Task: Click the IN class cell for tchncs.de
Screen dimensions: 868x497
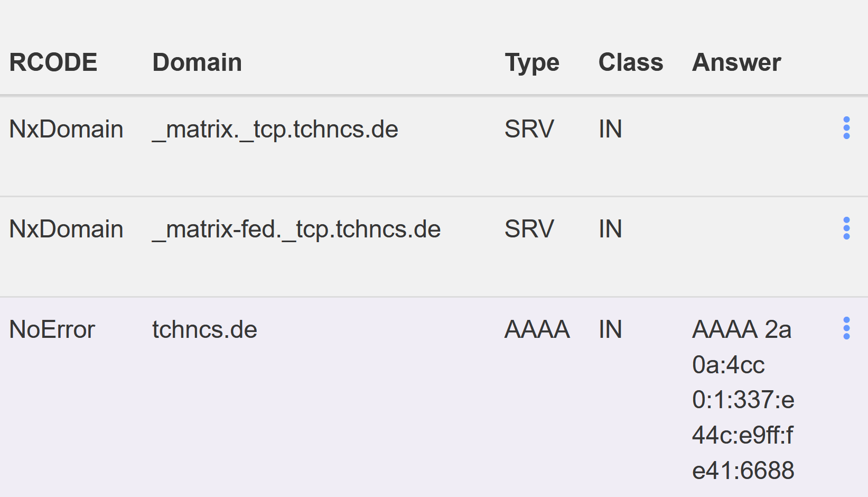Action: coord(610,329)
